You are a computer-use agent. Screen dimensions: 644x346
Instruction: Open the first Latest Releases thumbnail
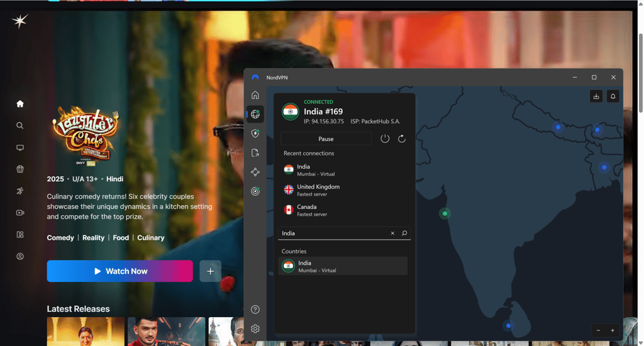(x=86, y=331)
